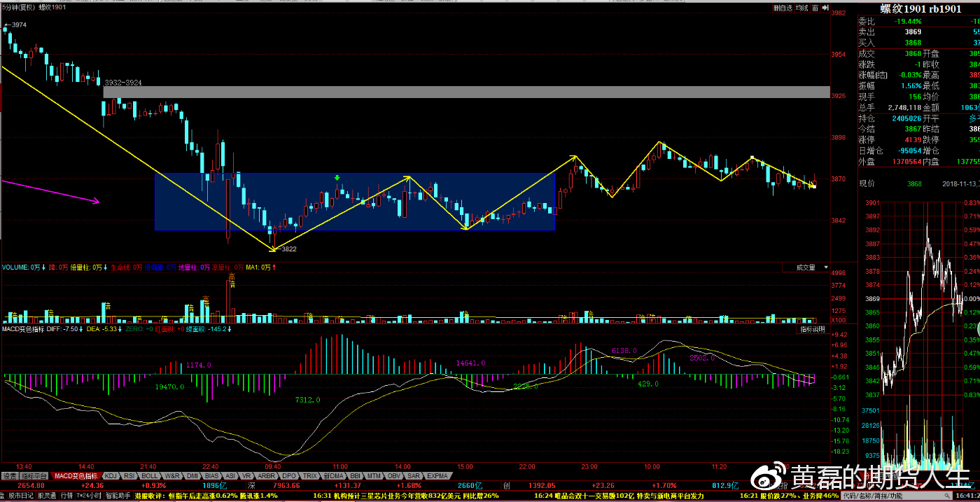
Task: Open the 设置 settings tab
Action: tap(9, 476)
